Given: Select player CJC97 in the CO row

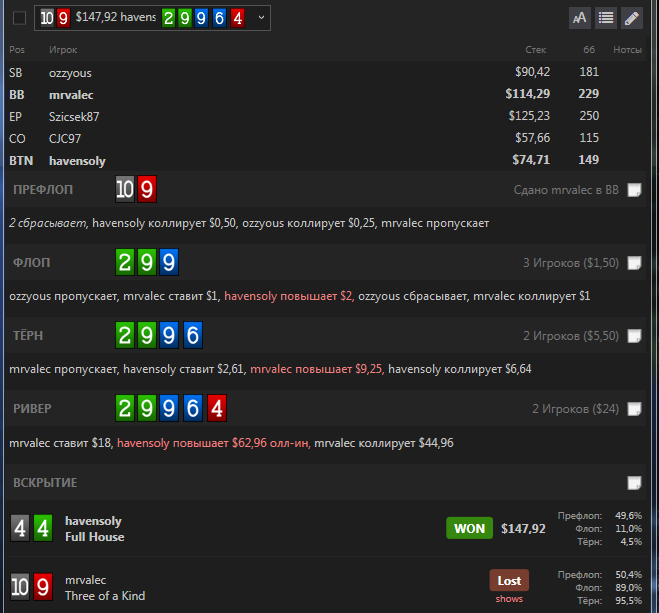Looking at the screenshot, I should (x=65, y=139).
